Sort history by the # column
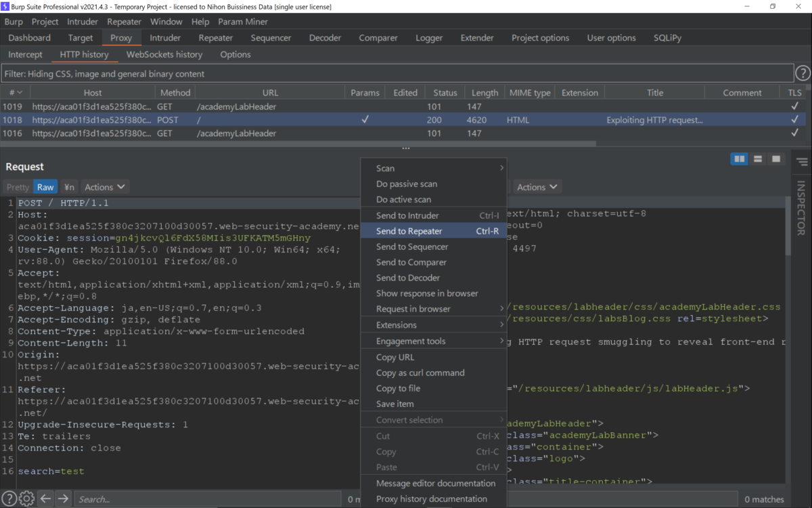The width and height of the screenshot is (812, 508). coord(15,93)
